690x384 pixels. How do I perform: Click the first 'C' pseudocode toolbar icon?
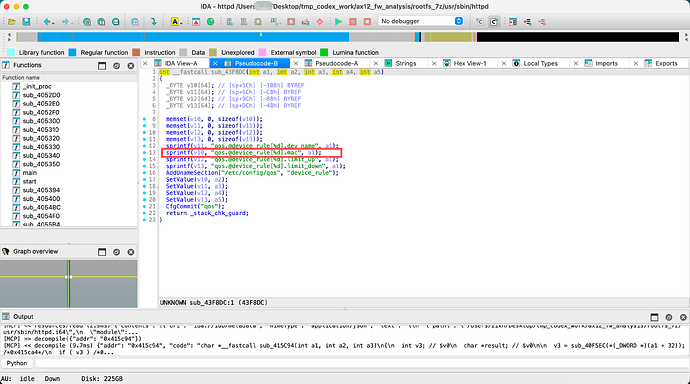480,22
